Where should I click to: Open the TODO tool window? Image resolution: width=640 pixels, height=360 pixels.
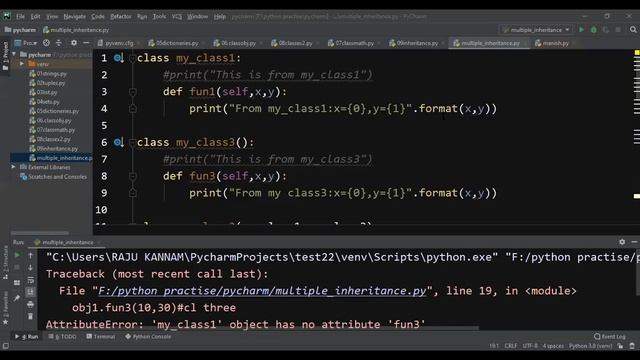(x=62, y=337)
